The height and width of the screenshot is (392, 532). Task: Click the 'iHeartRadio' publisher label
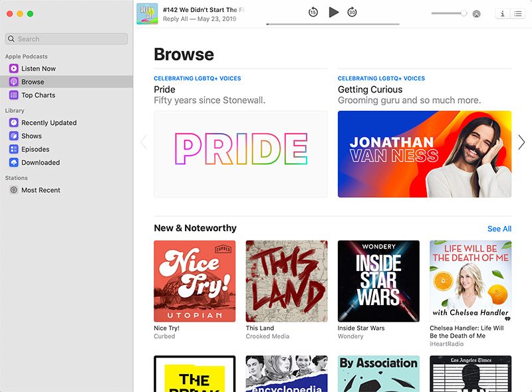(446, 344)
